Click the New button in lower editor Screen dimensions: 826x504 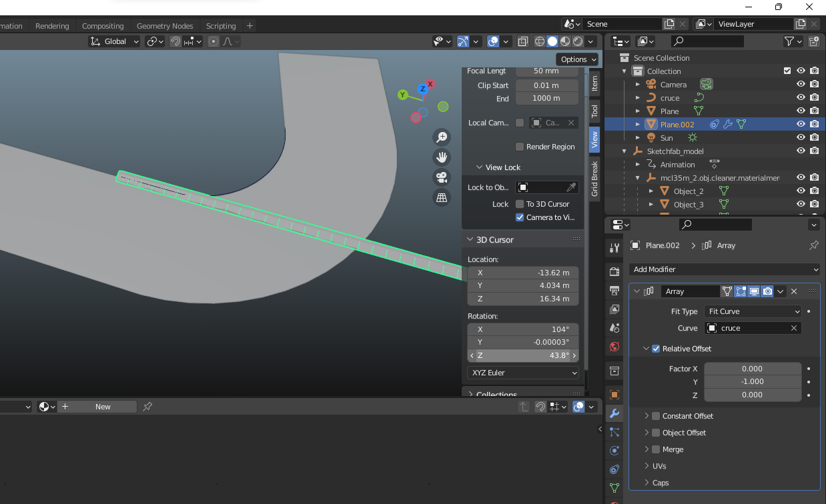tap(103, 407)
